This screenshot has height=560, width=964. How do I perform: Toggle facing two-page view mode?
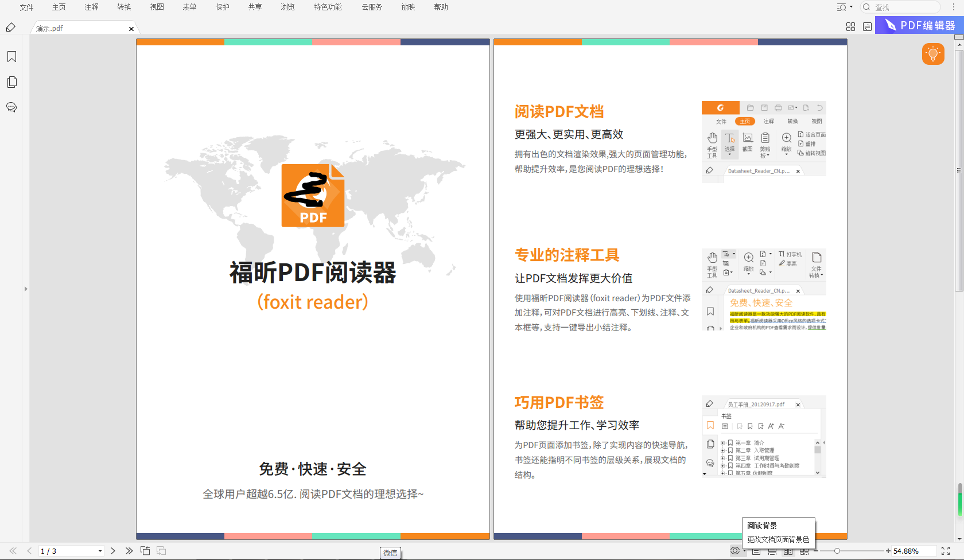click(787, 551)
